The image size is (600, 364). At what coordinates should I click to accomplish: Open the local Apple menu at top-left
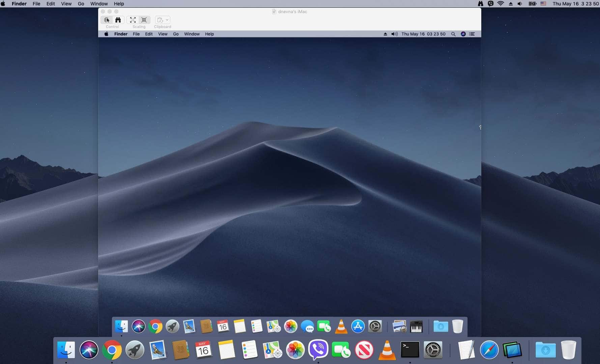click(3, 4)
